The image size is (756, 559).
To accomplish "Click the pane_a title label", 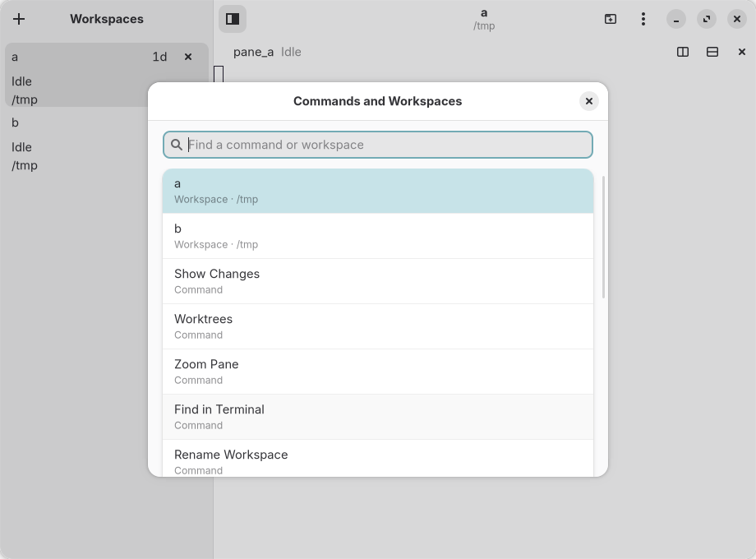I will pos(253,52).
